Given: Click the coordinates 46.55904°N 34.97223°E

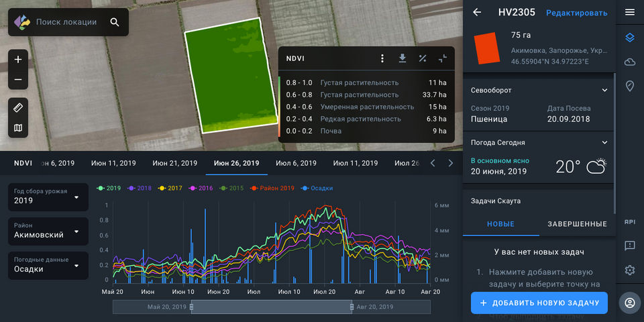Looking at the screenshot, I should pyautogui.click(x=550, y=62).
